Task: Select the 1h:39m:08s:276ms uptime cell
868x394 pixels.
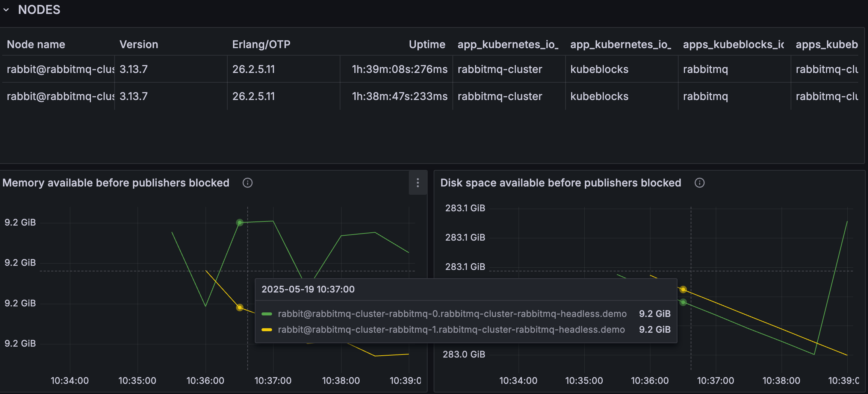Action: tap(399, 69)
